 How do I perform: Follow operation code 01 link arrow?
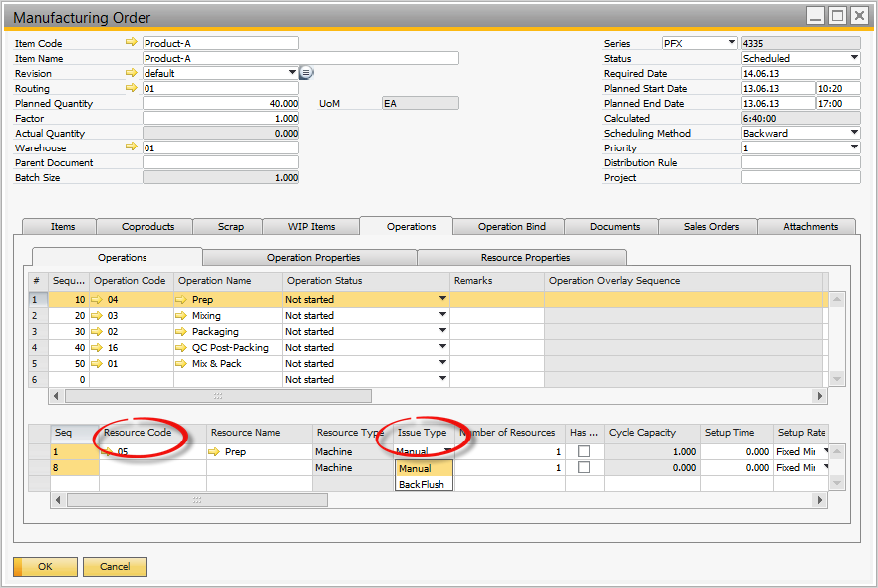click(x=97, y=364)
